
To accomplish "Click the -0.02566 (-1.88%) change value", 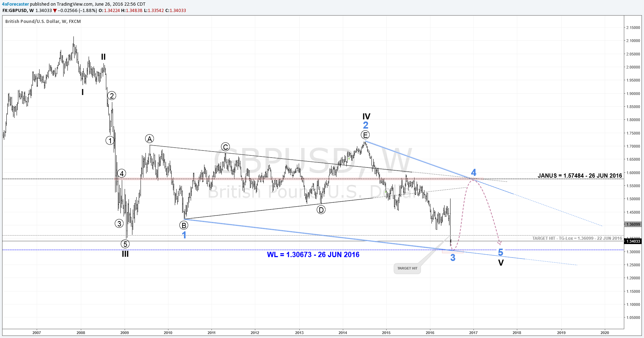I will (x=77, y=11).
